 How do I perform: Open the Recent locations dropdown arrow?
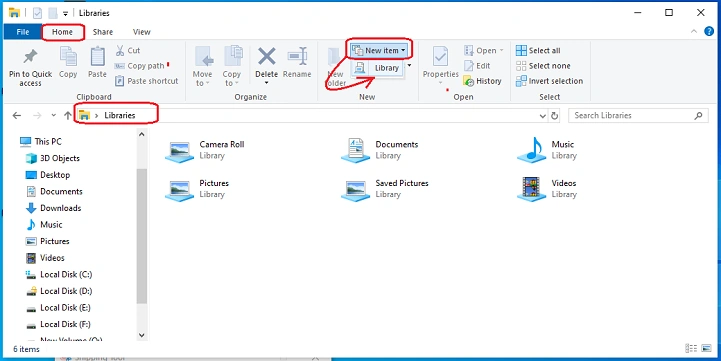pos(54,115)
